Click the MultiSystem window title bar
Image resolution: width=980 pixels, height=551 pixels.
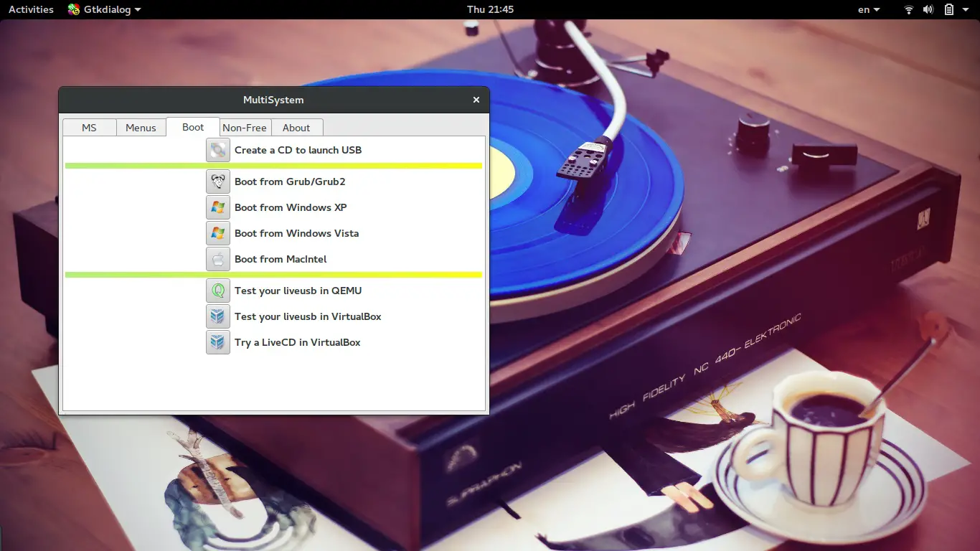click(273, 100)
